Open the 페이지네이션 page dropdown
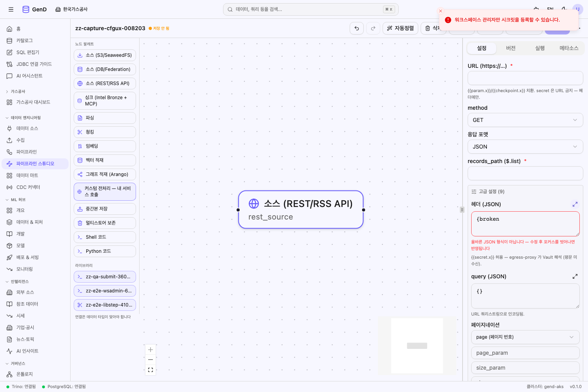 [x=525, y=337]
